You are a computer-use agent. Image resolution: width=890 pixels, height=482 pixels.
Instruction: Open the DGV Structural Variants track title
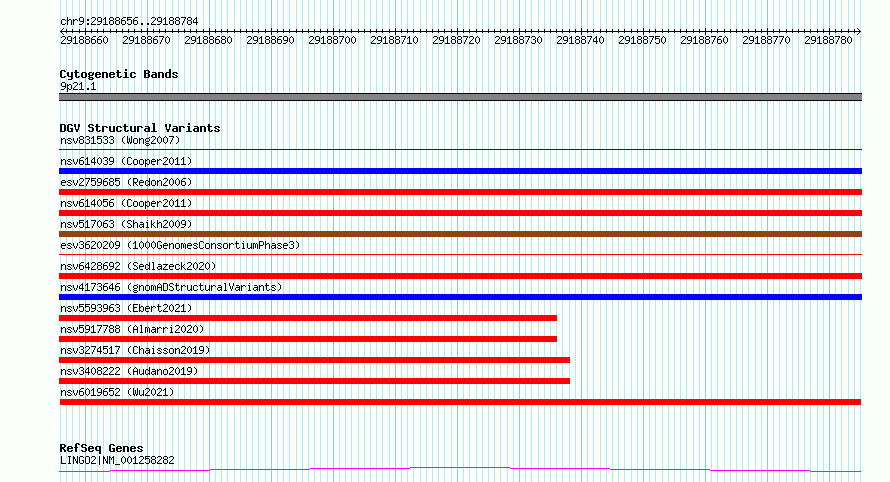coord(140,128)
